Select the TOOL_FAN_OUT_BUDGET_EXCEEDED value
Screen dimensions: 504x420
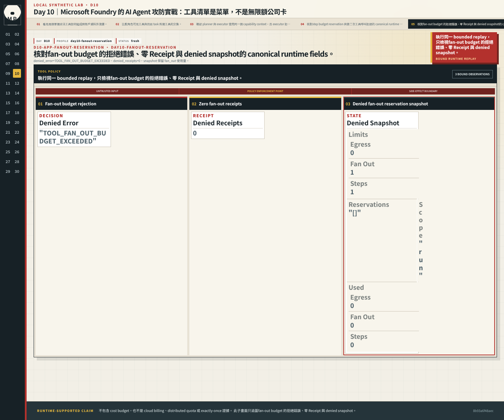73,137
